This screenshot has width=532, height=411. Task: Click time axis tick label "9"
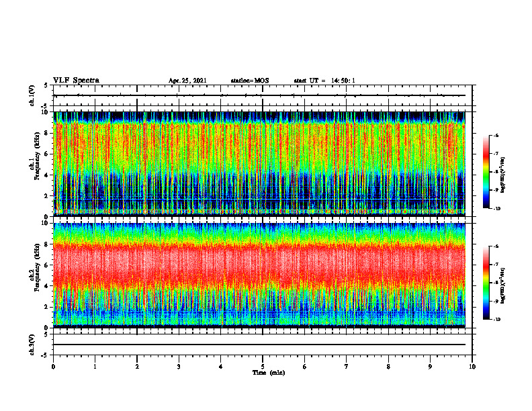pyautogui.click(x=430, y=367)
